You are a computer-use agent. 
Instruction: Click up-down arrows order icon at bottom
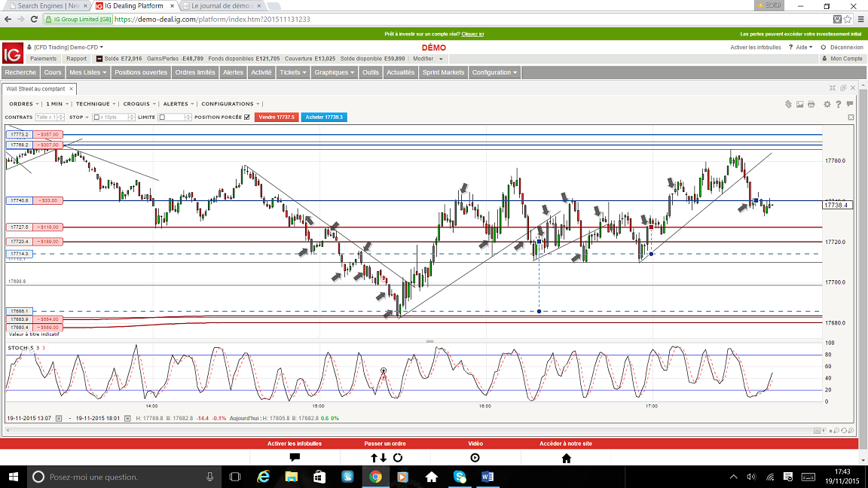378,458
